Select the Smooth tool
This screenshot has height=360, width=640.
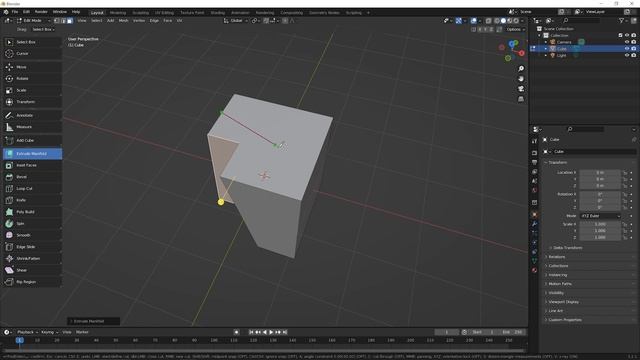tap(32, 236)
